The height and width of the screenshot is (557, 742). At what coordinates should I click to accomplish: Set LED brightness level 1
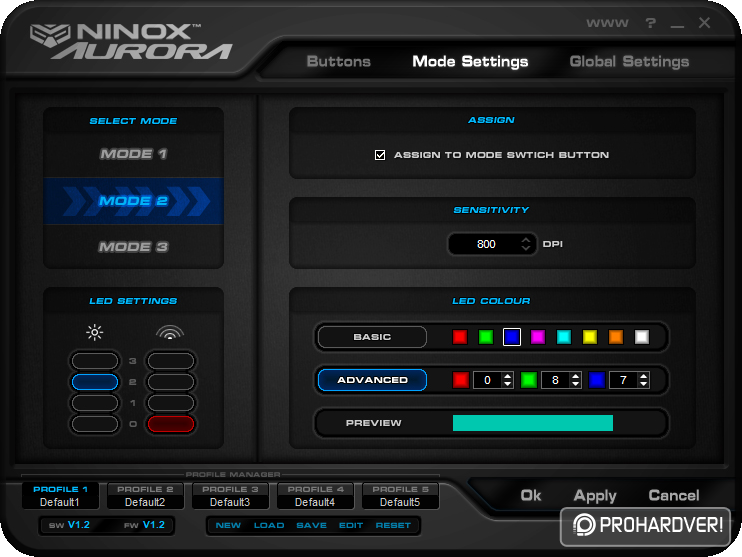point(95,403)
